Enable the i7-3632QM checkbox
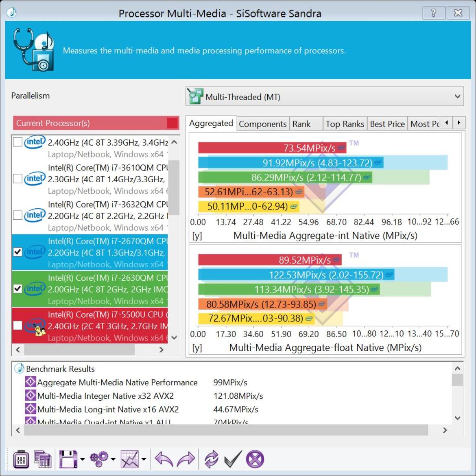The height and width of the screenshot is (476, 476). point(17,215)
